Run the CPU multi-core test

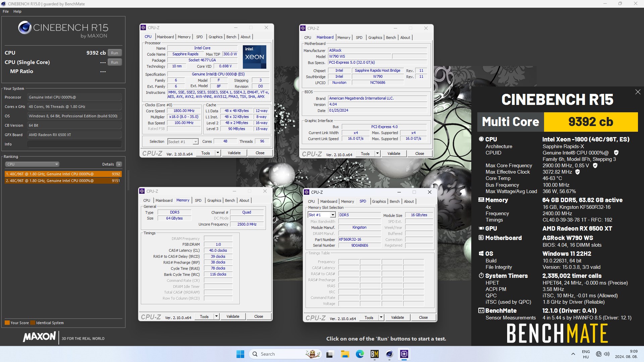[114, 53]
